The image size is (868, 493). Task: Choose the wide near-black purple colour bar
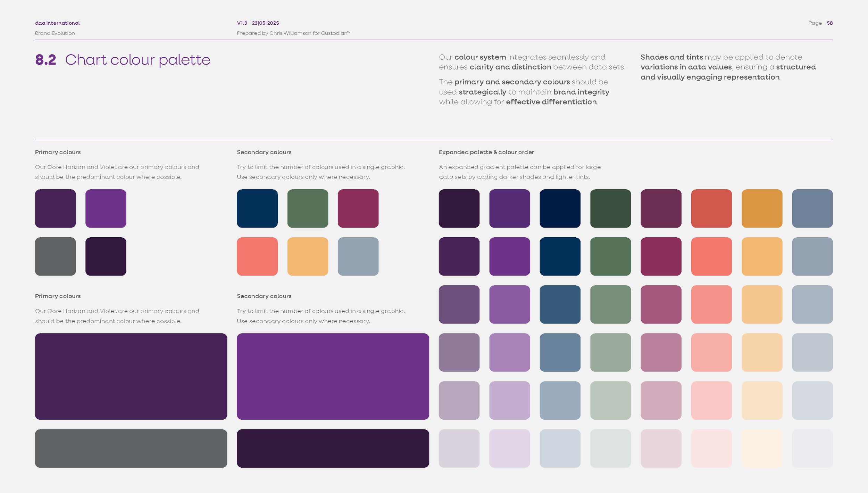click(333, 448)
